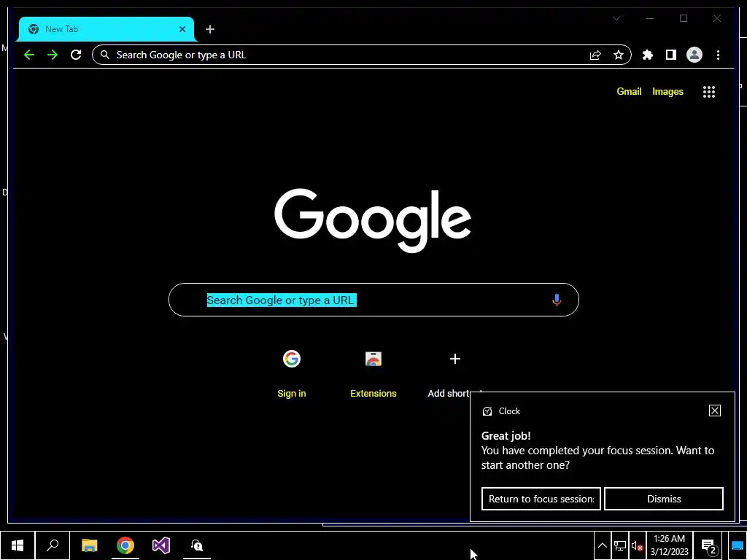
Task: Switch to Chrome in the taskbar
Action: pyautogui.click(x=125, y=545)
